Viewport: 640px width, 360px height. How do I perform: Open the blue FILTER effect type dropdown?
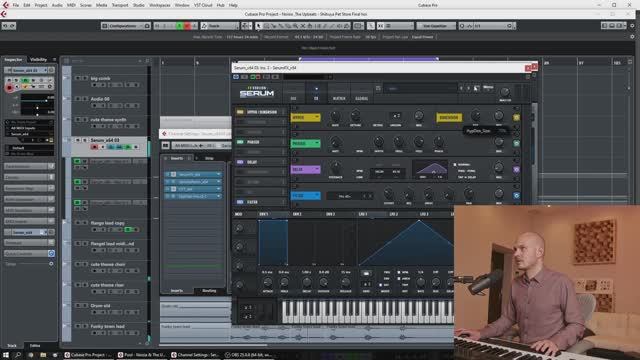coord(305,196)
